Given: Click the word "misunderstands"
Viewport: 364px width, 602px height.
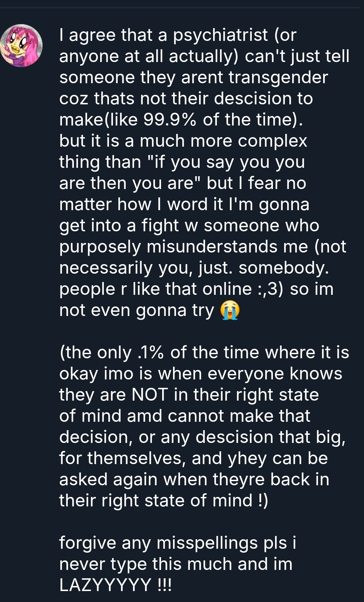Looking at the screenshot, I should (x=212, y=247).
